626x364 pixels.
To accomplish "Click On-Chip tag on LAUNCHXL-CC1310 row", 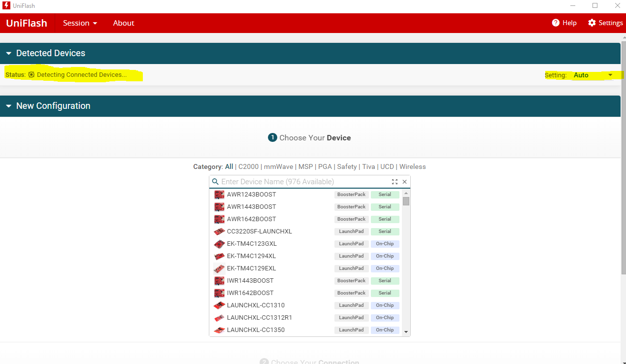I will [x=385, y=305].
